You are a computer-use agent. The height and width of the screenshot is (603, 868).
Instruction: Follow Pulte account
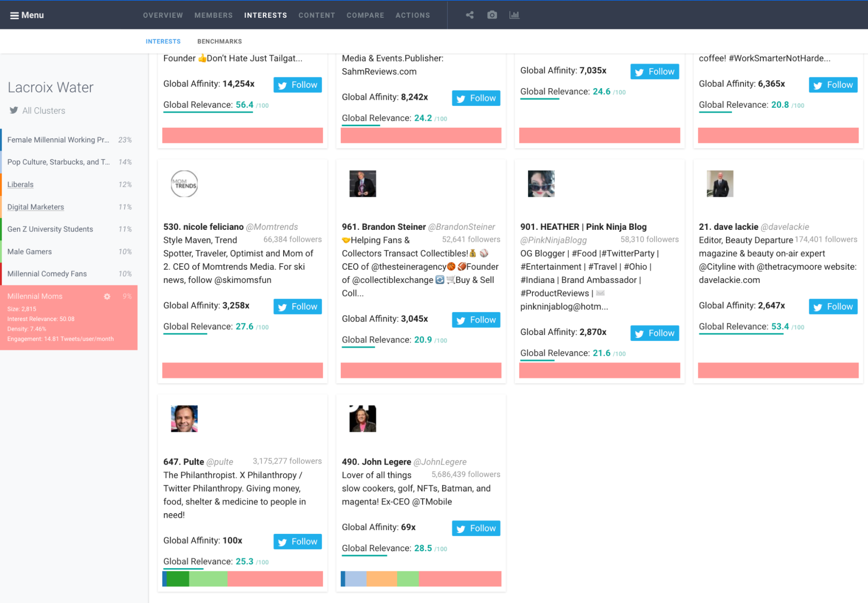(298, 542)
